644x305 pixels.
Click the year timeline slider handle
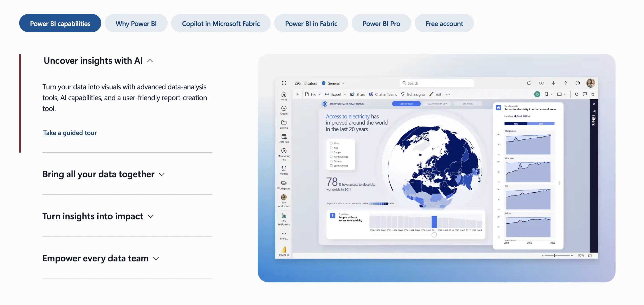click(x=434, y=235)
